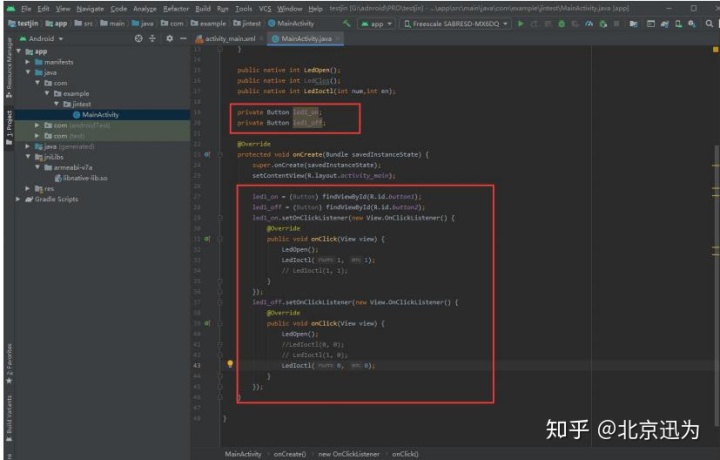Toggle the 2: Favorites tool window
This screenshot has width=720, height=460.
point(9,364)
